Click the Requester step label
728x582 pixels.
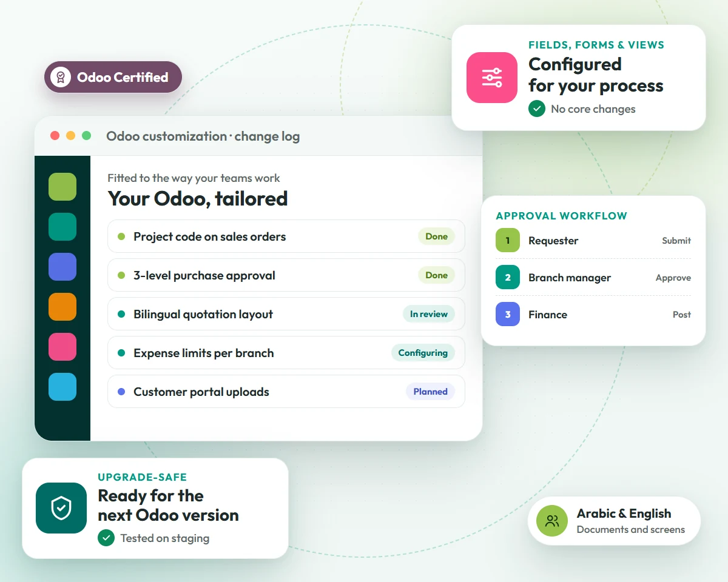(x=553, y=241)
